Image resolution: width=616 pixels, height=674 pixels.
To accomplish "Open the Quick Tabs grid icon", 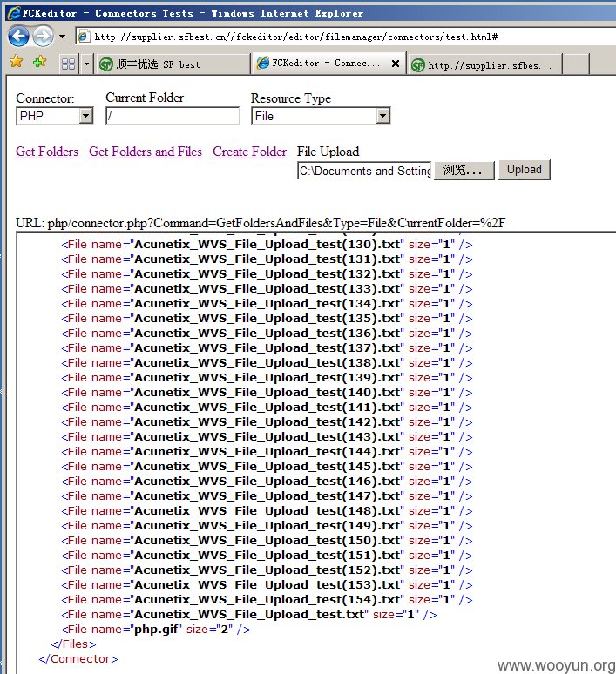I will [x=69, y=64].
